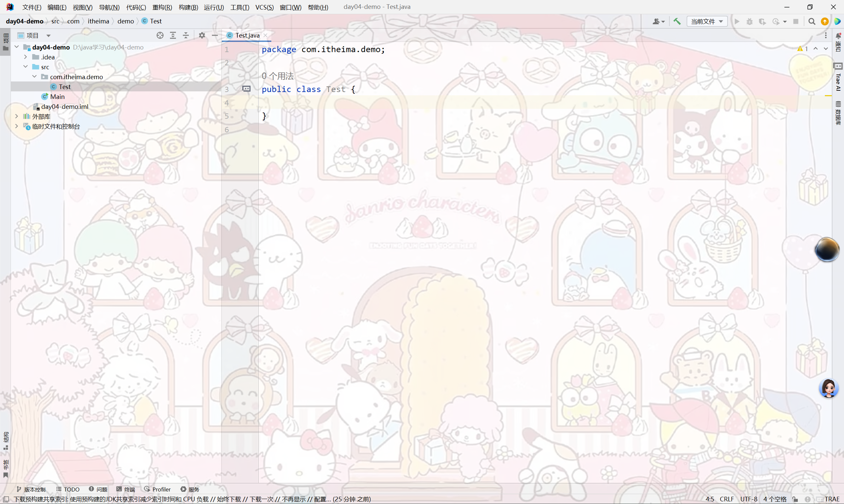Open the database side panel

click(838, 113)
